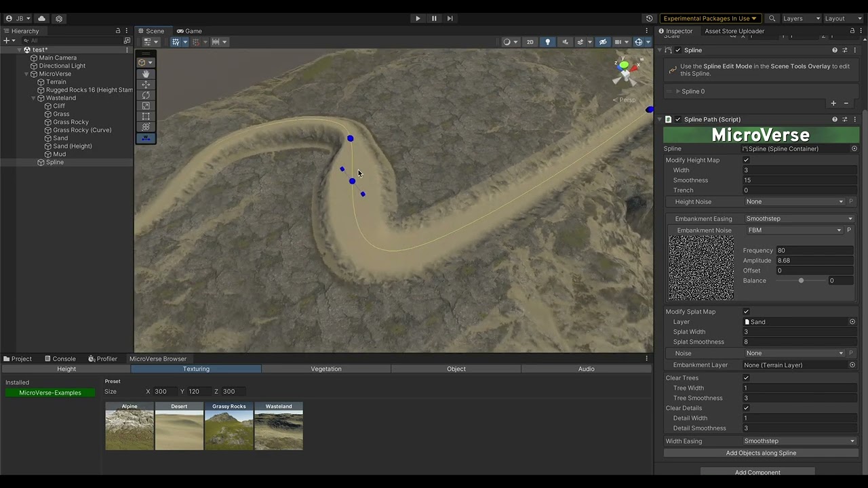Select the Rotate tool in scene overlay
The image size is (868, 488).
pos(146,96)
